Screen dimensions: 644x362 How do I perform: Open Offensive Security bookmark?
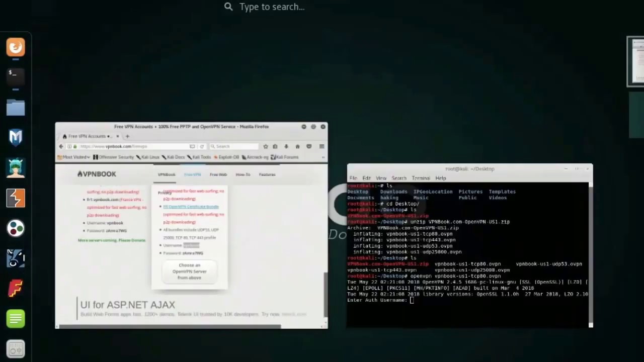pyautogui.click(x=114, y=157)
